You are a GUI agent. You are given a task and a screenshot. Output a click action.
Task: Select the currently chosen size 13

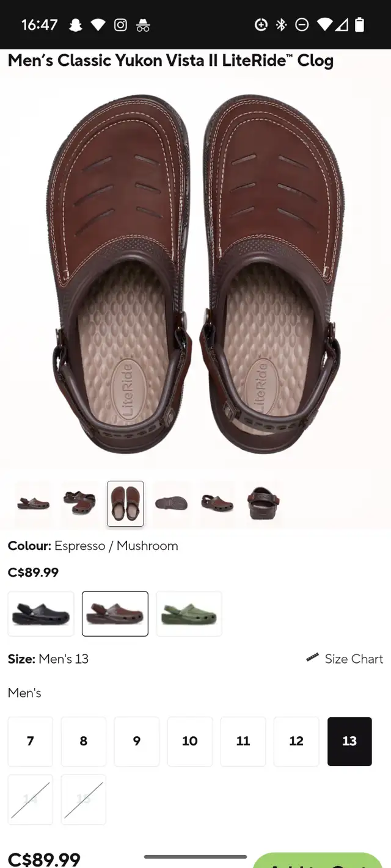click(349, 741)
